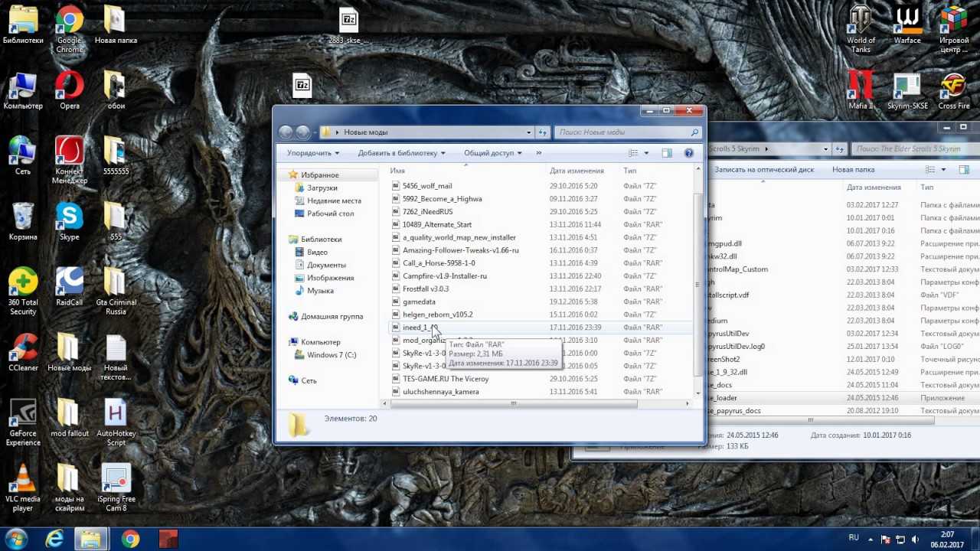Open the Упорядочить dropdown menu

click(313, 153)
